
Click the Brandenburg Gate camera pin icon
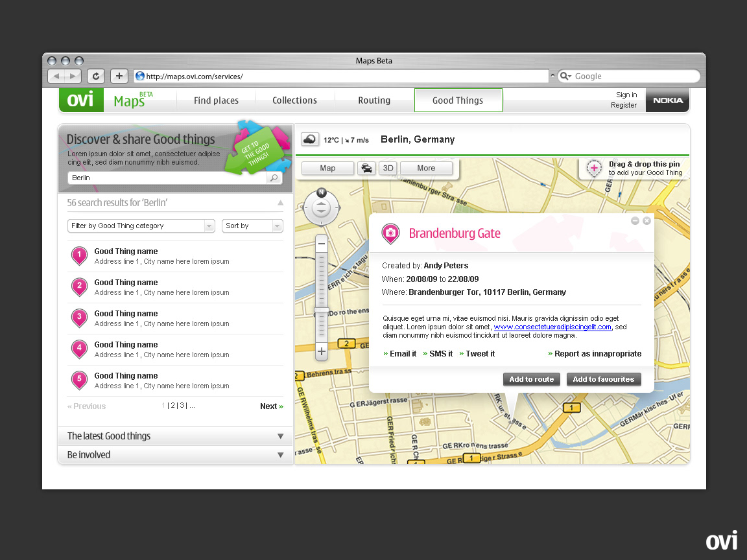tap(390, 233)
